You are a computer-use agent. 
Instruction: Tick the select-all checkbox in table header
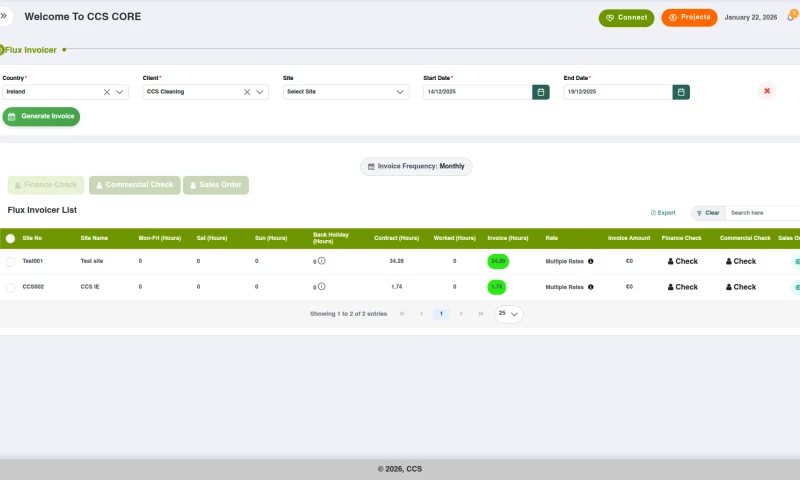point(10,238)
